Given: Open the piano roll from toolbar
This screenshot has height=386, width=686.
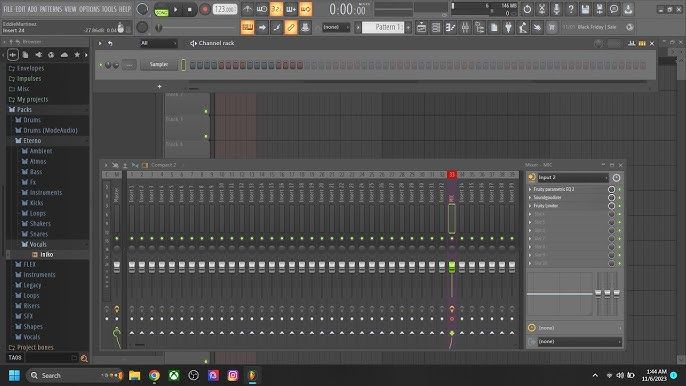Looking at the screenshot, I should (x=450, y=28).
